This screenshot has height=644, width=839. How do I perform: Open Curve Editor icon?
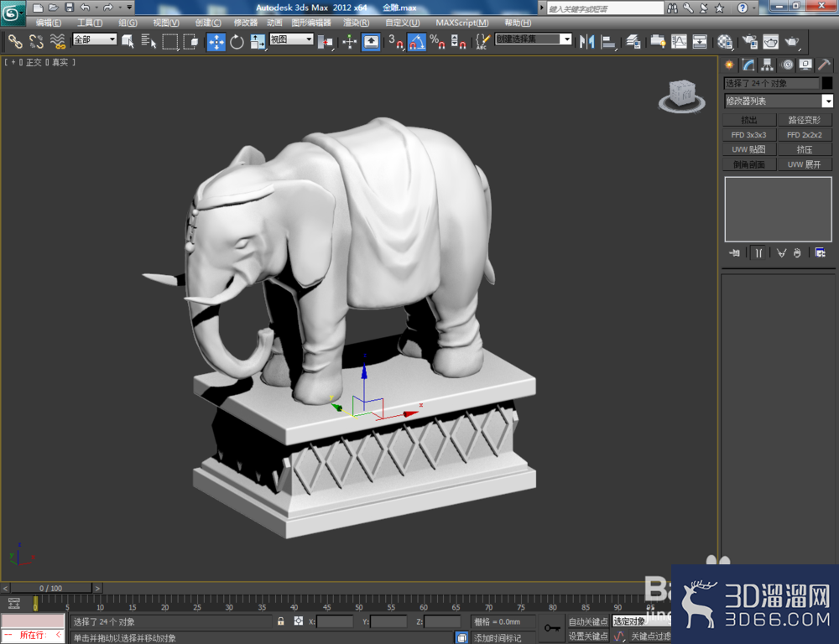679,41
